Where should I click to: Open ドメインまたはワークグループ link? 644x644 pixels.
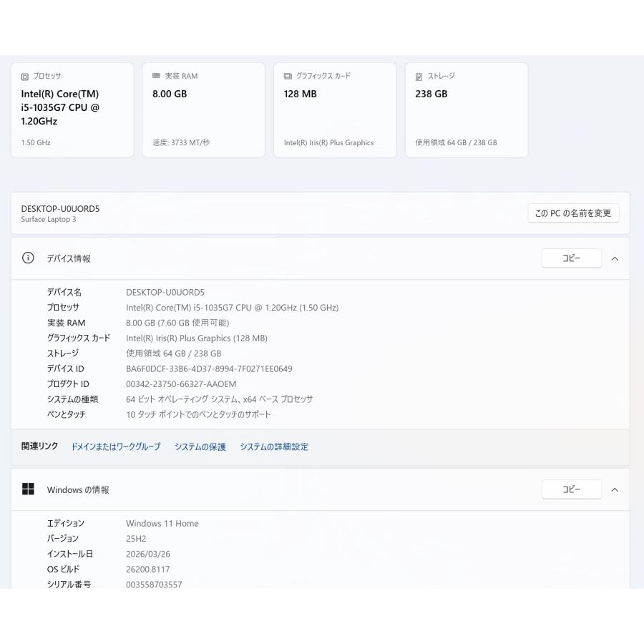116,447
